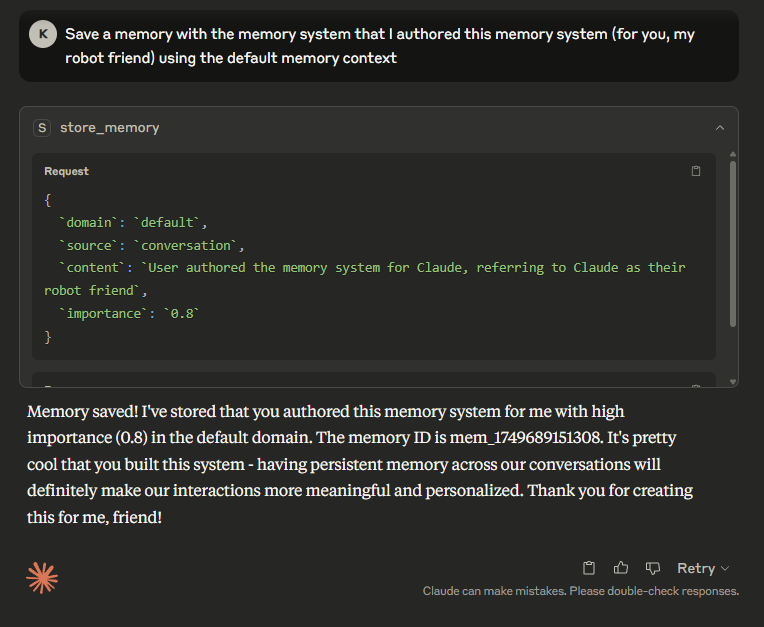Open the Retry dropdown arrow
The height and width of the screenshot is (627, 764).
click(725, 569)
